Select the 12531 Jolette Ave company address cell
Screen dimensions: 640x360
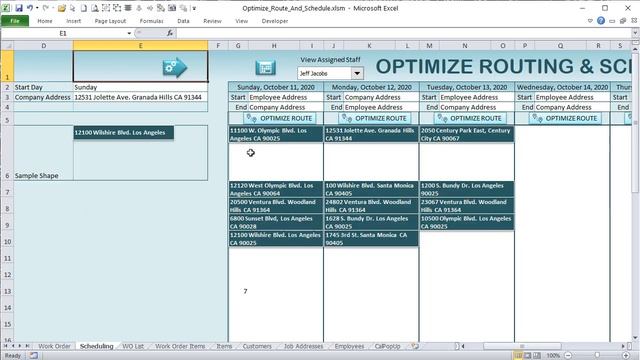[140, 97]
